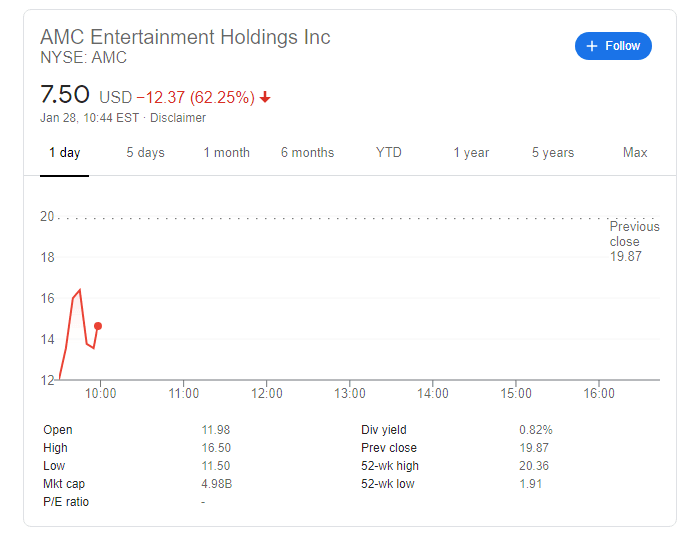The height and width of the screenshot is (536, 695).
Task: Click the AMC Entertainment Holdings Inc title
Action: coord(185,37)
